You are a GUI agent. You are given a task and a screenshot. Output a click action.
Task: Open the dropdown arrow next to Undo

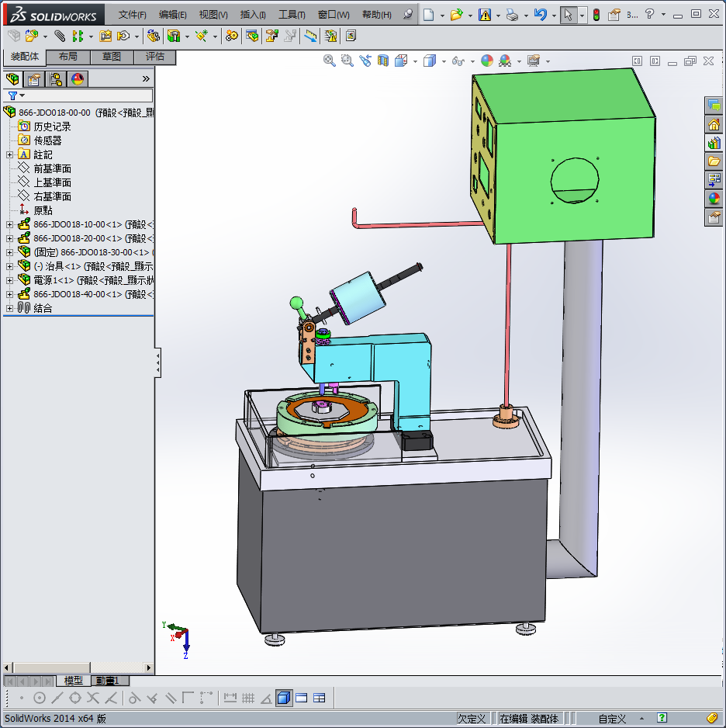pyautogui.click(x=554, y=16)
